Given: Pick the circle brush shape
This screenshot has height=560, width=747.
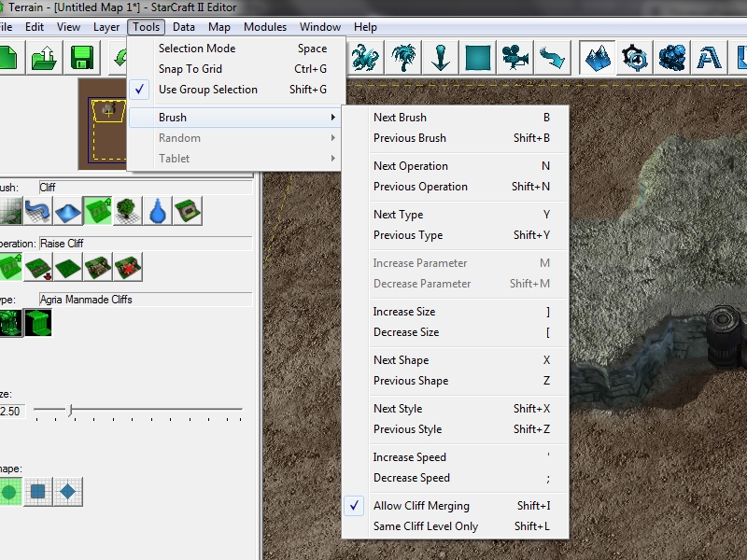Looking at the screenshot, I should (x=9, y=492).
